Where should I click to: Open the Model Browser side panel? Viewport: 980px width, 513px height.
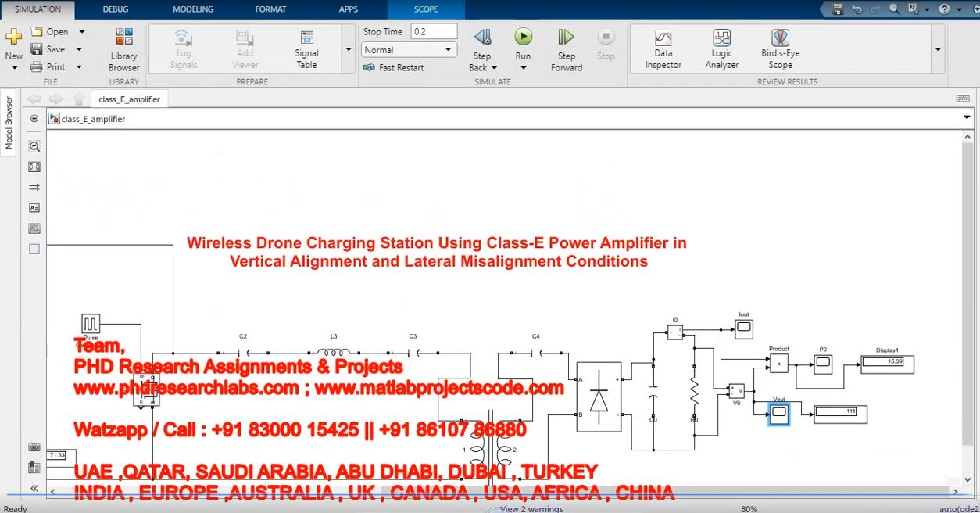coord(9,124)
